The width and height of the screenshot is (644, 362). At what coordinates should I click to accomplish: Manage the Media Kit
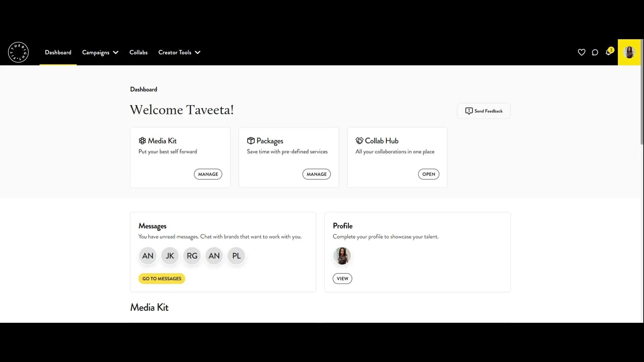[x=208, y=174]
